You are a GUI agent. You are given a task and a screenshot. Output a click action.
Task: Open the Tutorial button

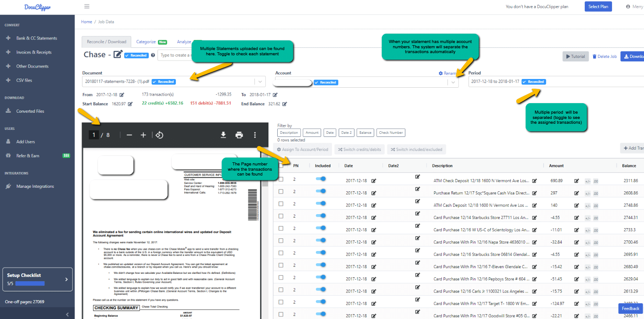point(575,56)
